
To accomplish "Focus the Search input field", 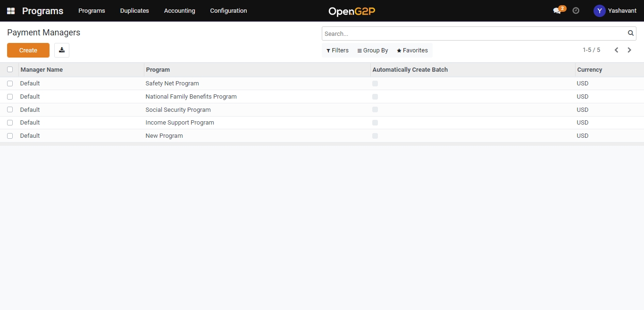I will 474,34.
